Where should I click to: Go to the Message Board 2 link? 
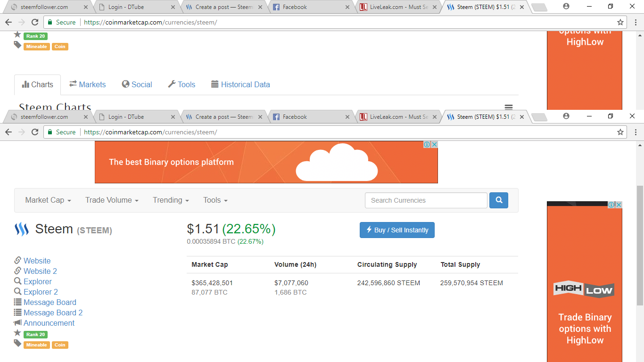click(53, 313)
